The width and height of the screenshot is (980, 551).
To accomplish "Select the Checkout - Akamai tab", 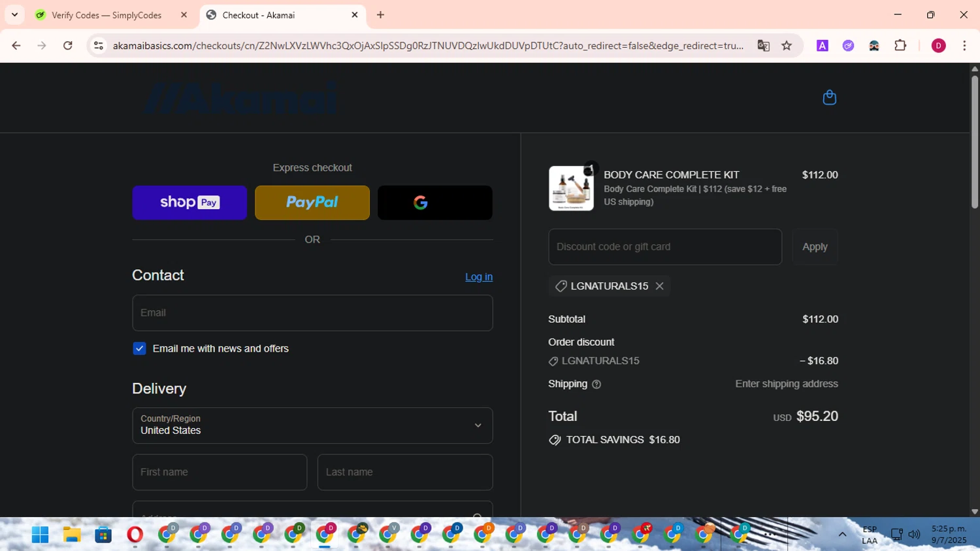I will point(283,15).
